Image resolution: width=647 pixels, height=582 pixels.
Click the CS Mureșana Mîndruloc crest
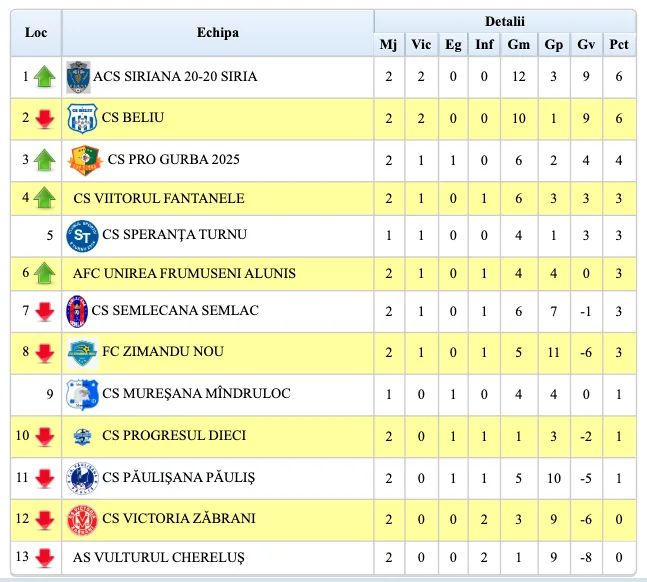[x=81, y=394]
